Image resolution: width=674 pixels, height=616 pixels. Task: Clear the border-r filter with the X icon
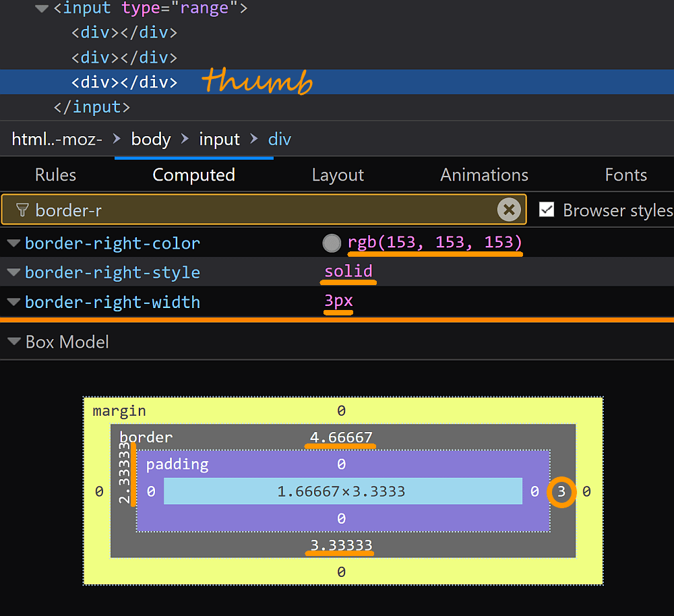click(x=509, y=209)
